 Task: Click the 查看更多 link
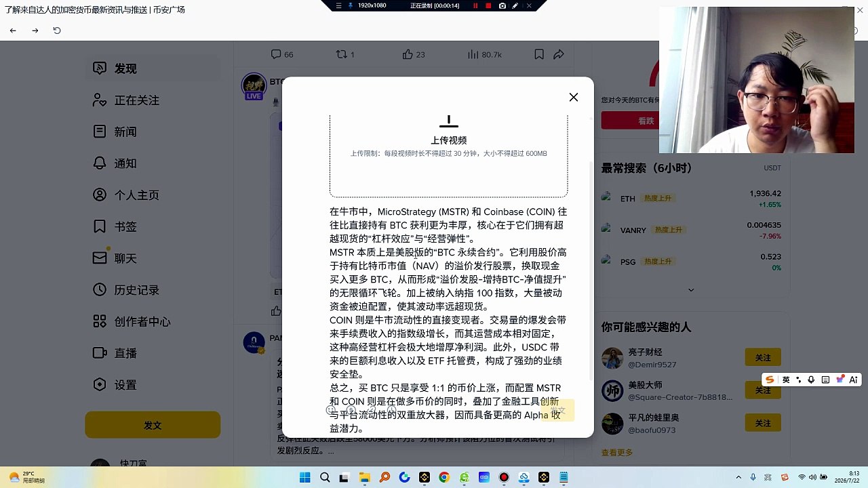point(616,452)
